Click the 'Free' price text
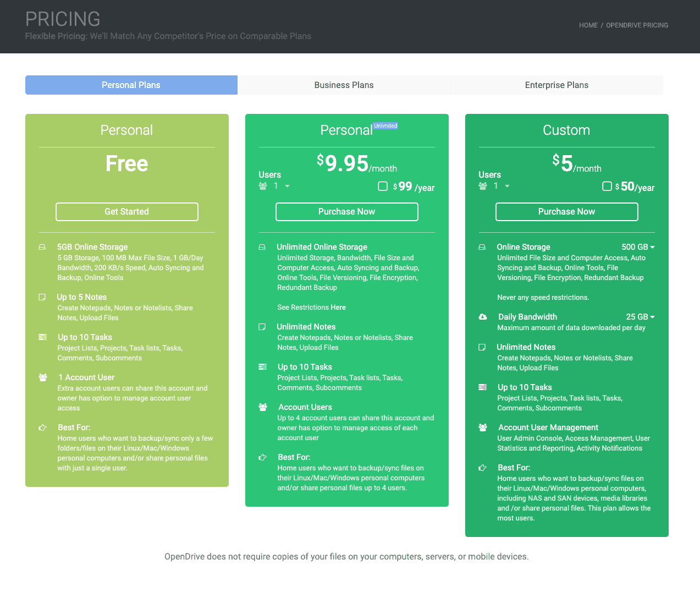Image resolution: width=700 pixels, height=592 pixels. coord(127,164)
